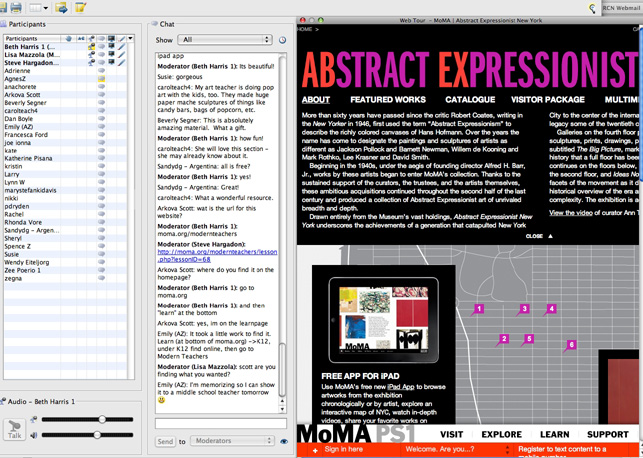Switch to the RCN Webmail tab
This screenshot has height=458, width=643.
(x=622, y=8)
